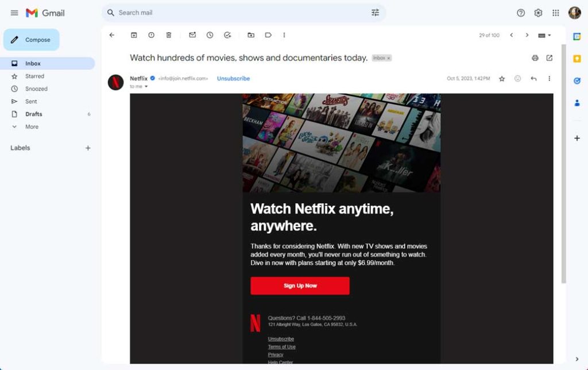This screenshot has width=588, height=370.
Task: Click the red Sign Up Now button
Action: (300, 286)
